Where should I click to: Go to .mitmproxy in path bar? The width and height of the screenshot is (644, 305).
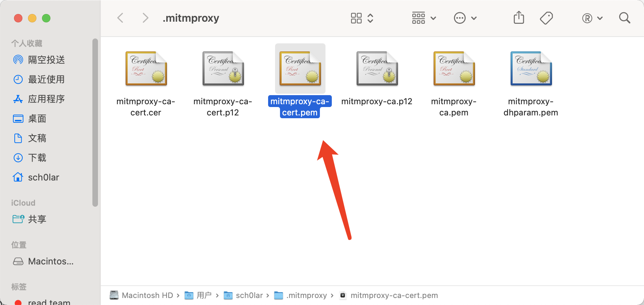[300, 295]
